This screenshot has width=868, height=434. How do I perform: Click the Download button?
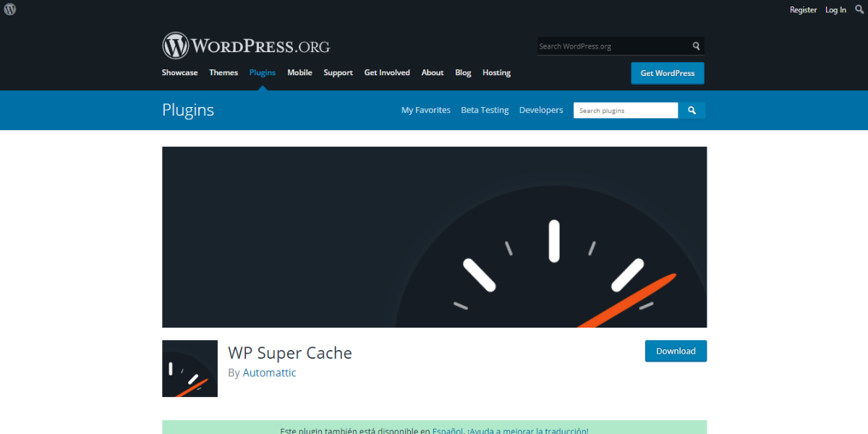coord(676,351)
